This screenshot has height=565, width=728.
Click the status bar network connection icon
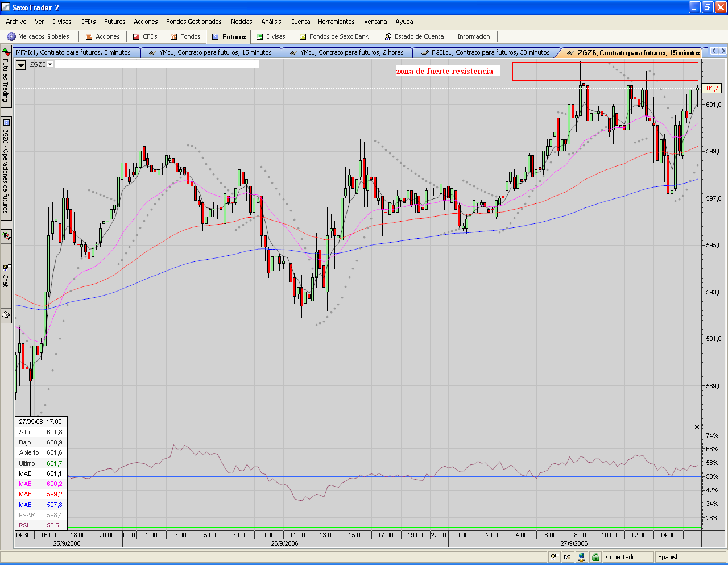click(x=581, y=557)
